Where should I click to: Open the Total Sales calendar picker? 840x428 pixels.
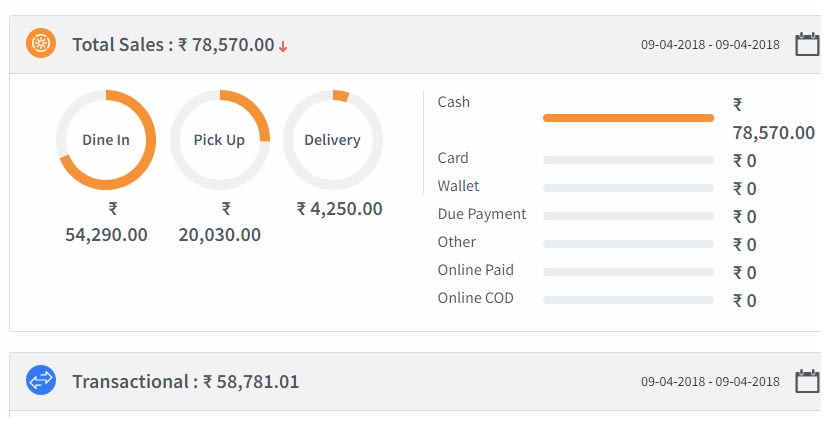click(x=806, y=44)
